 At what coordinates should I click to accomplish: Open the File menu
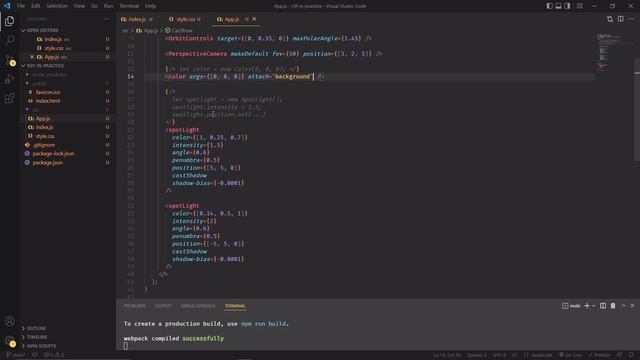coord(21,6)
